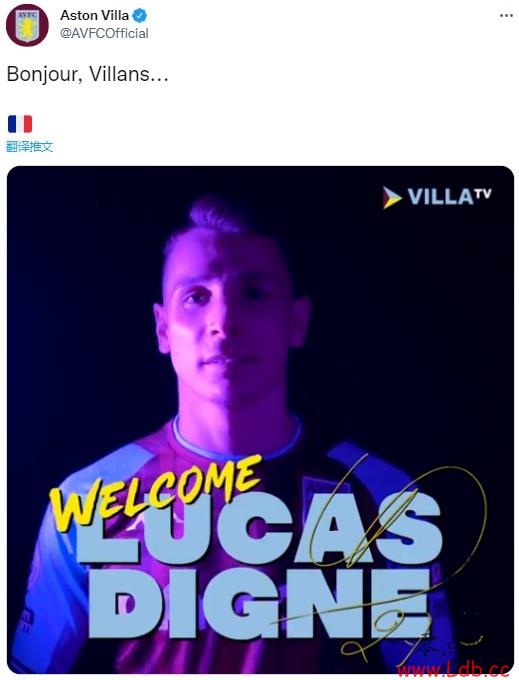Click the 翻译推文 translate tweet link
Viewport: 519px width, 680px height.
[29, 147]
